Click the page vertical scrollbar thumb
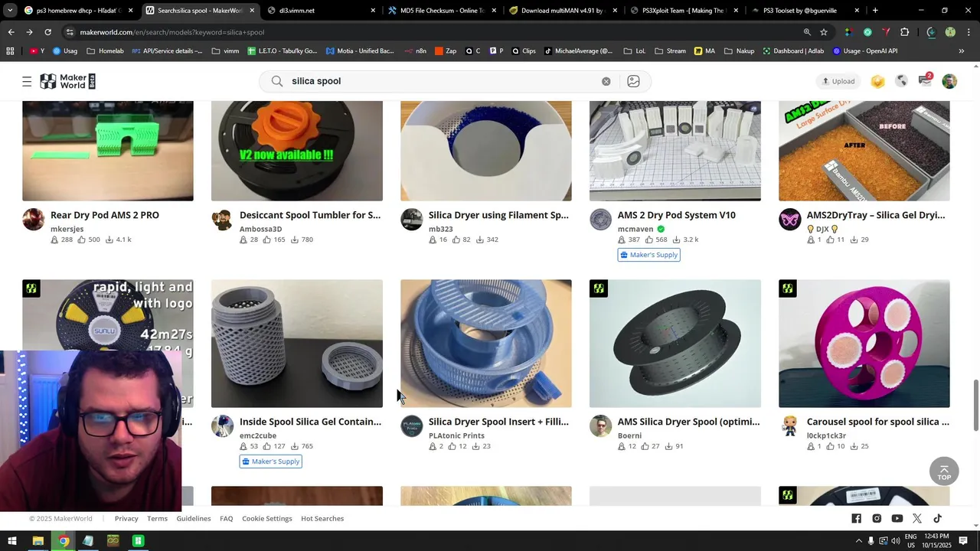The image size is (980, 551). point(975,406)
